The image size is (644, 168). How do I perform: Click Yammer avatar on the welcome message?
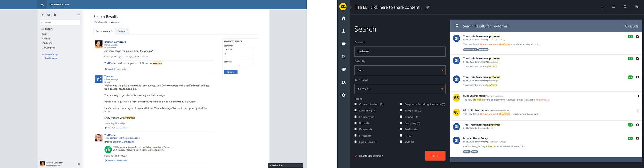point(99,79)
